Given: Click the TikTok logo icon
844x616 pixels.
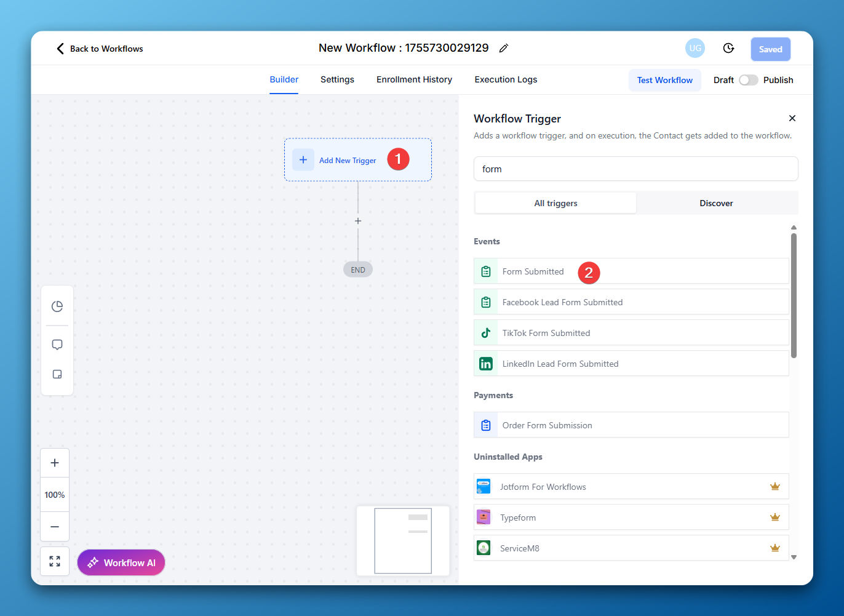Looking at the screenshot, I should point(486,333).
